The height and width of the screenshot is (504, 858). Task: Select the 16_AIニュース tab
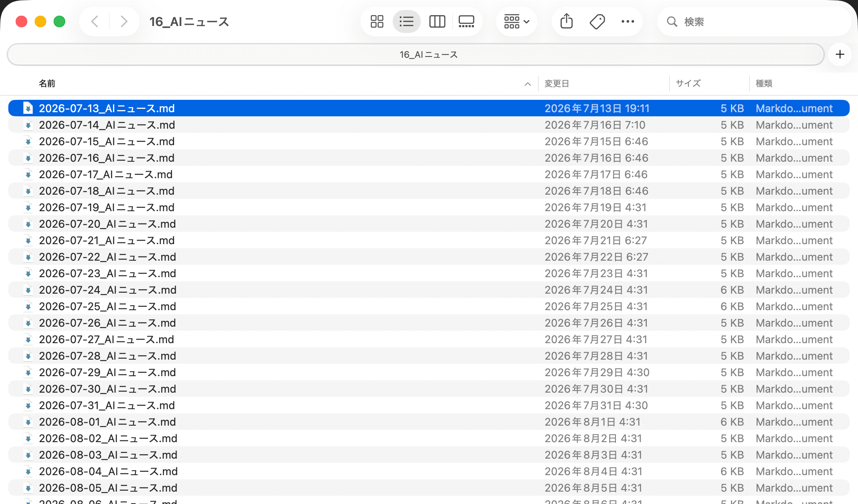click(x=416, y=54)
